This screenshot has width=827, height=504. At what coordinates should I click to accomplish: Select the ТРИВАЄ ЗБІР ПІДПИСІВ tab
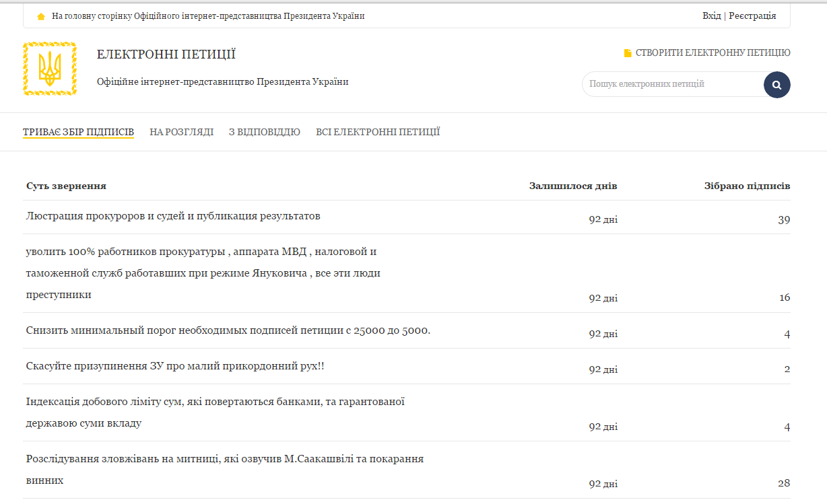click(x=79, y=132)
